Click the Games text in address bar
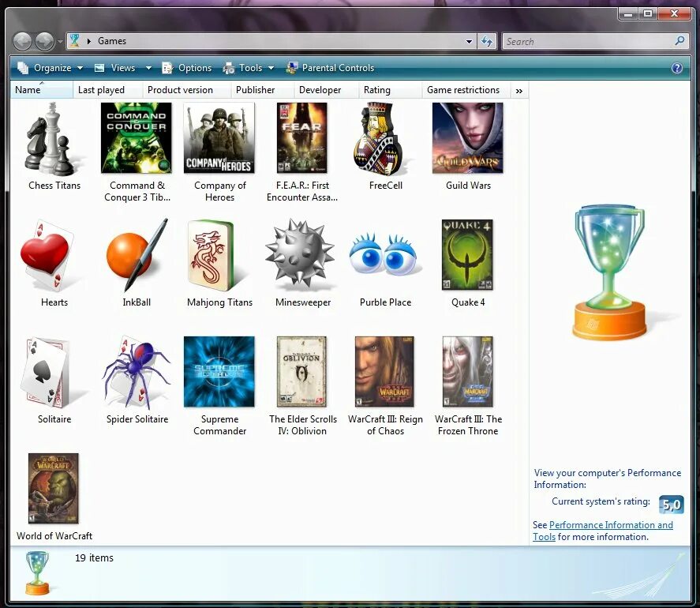 click(111, 41)
